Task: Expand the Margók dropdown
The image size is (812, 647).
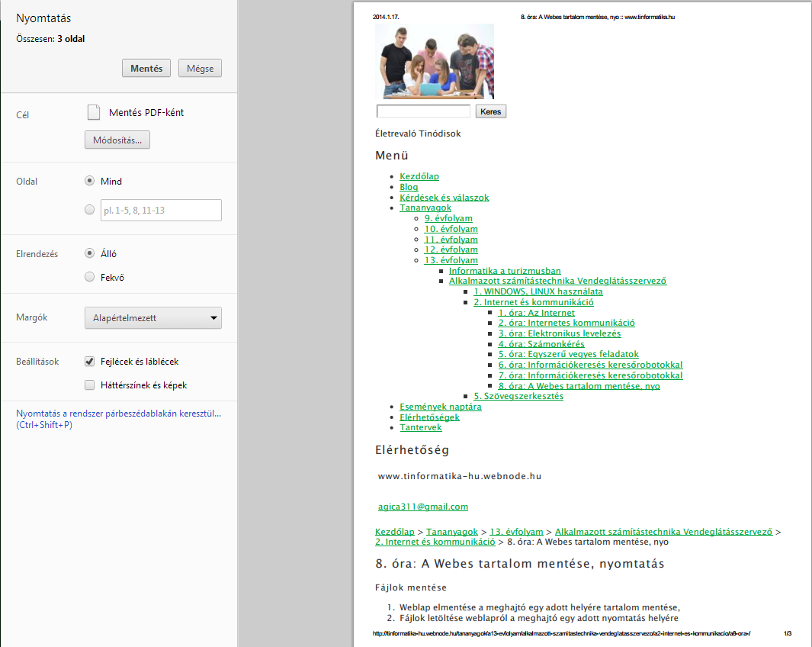Action: (x=152, y=318)
